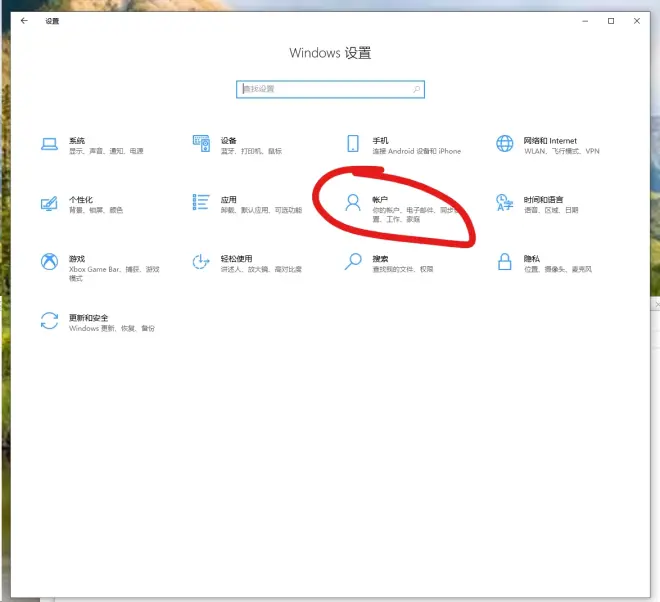
Task: Click the 应用 title text
Action: [x=229, y=200]
